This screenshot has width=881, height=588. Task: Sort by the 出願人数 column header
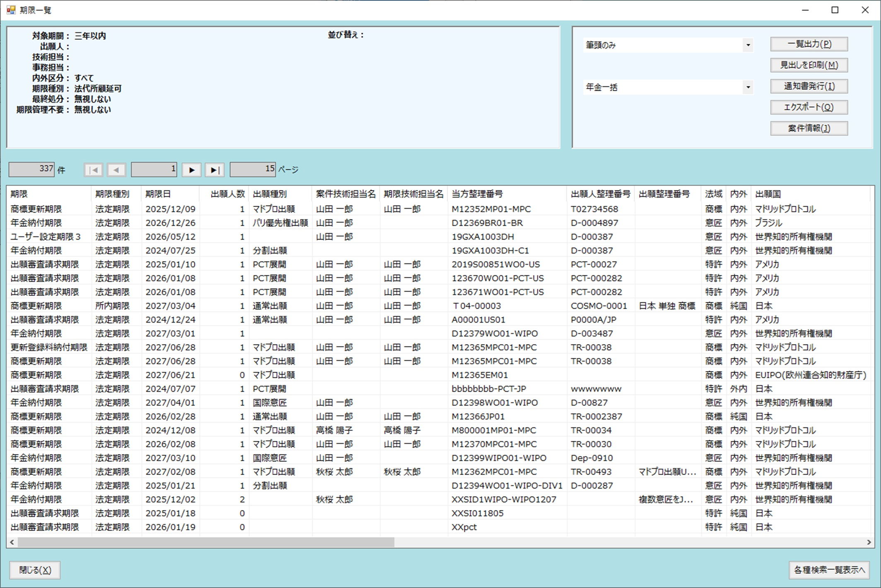tap(224, 194)
